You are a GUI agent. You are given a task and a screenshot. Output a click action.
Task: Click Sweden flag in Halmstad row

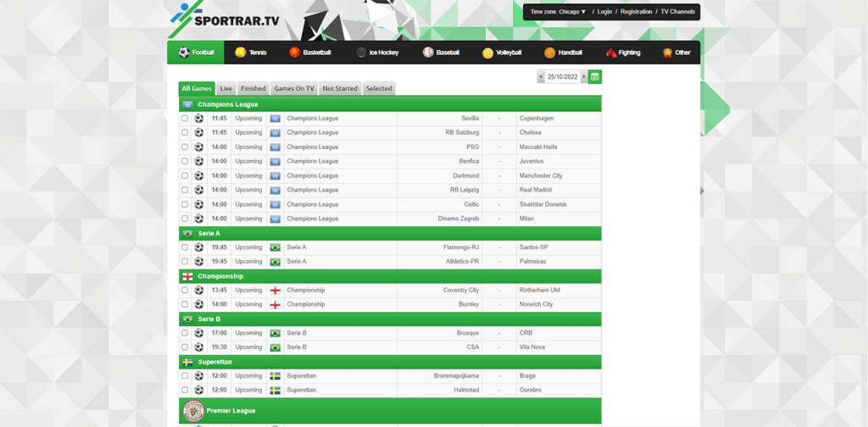click(275, 390)
